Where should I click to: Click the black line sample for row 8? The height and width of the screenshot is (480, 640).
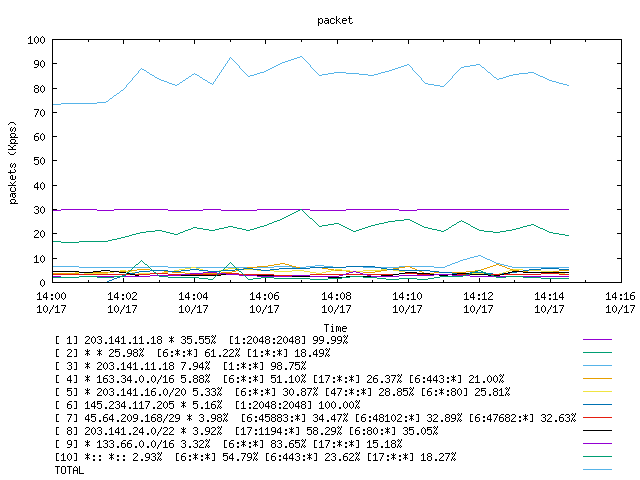coord(598,431)
